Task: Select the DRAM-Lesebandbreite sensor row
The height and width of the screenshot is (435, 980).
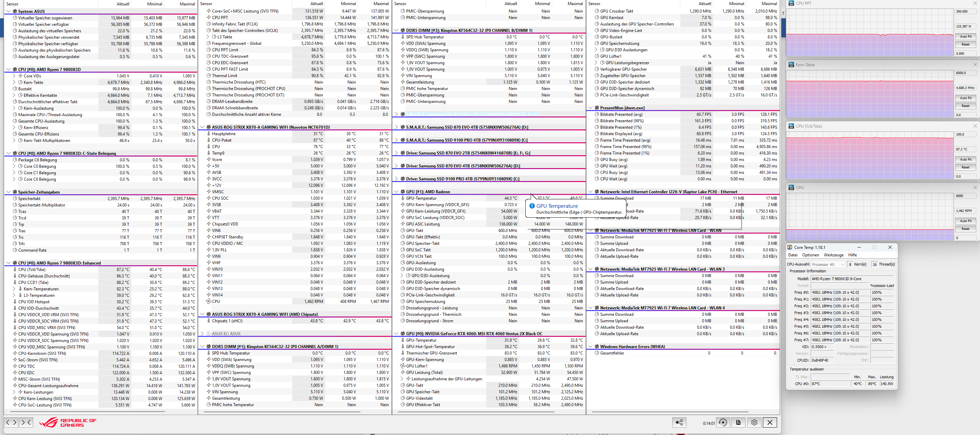Action: [295, 102]
